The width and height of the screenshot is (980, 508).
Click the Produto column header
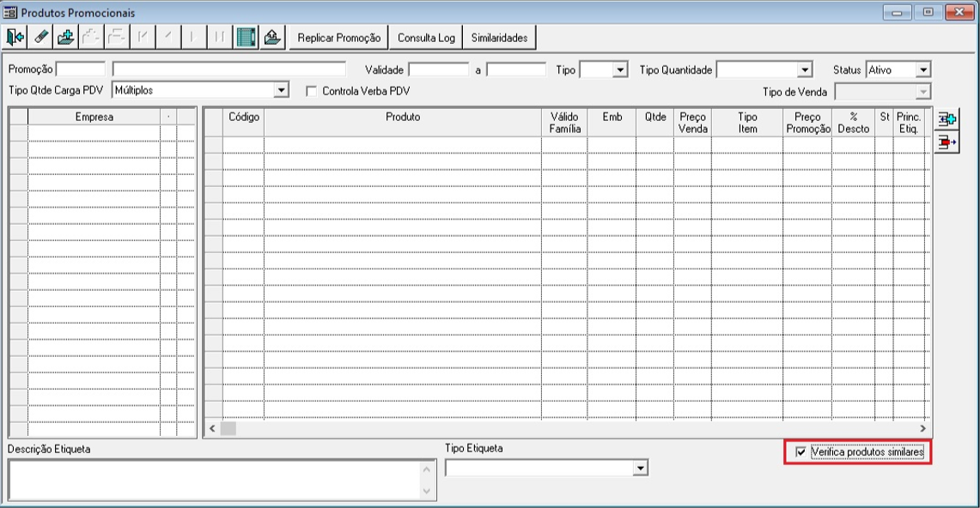[x=403, y=123]
